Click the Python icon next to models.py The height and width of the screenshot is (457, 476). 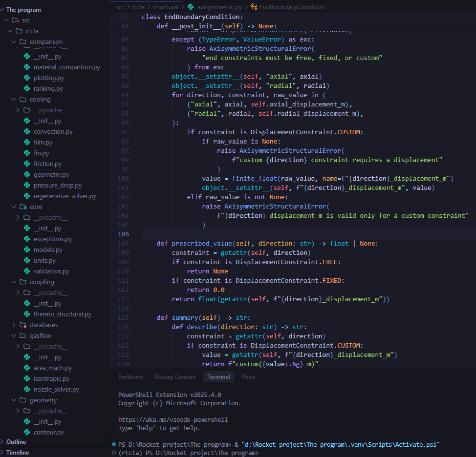pyautogui.click(x=27, y=250)
